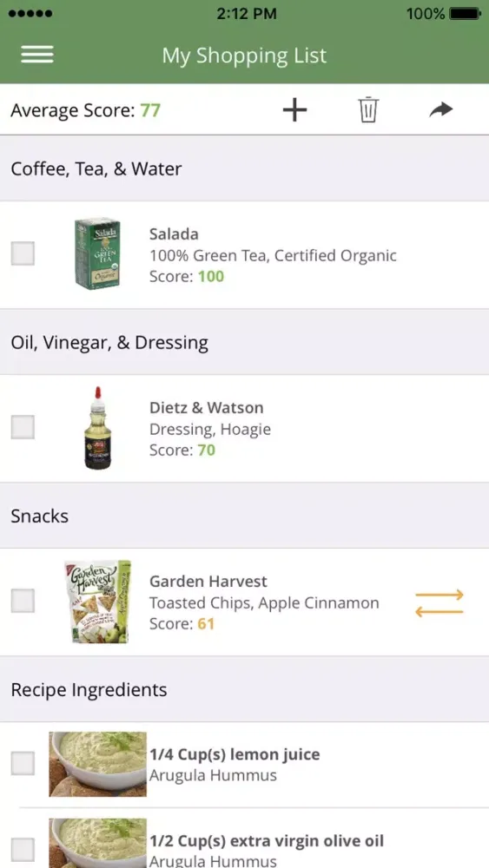
Task: Check the Garden Harvest chips checkbox
Action: click(x=23, y=602)
